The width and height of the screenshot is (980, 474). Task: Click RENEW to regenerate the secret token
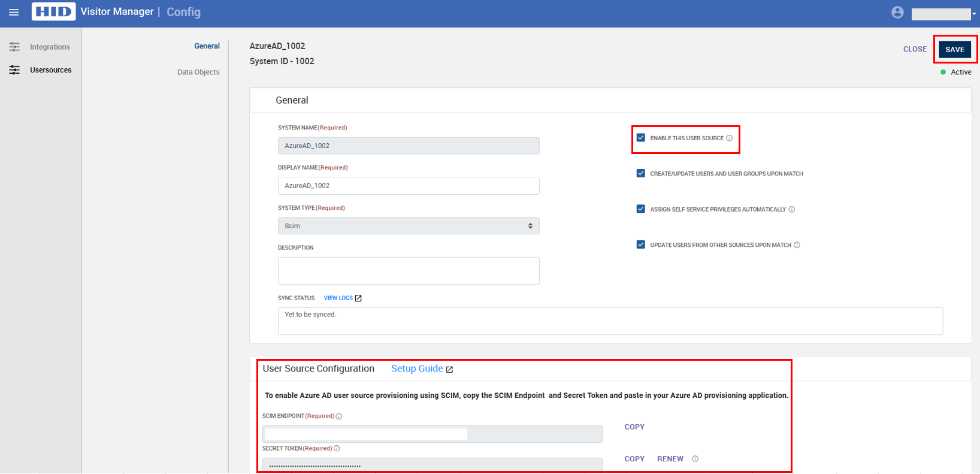click(x=670, y=458)
